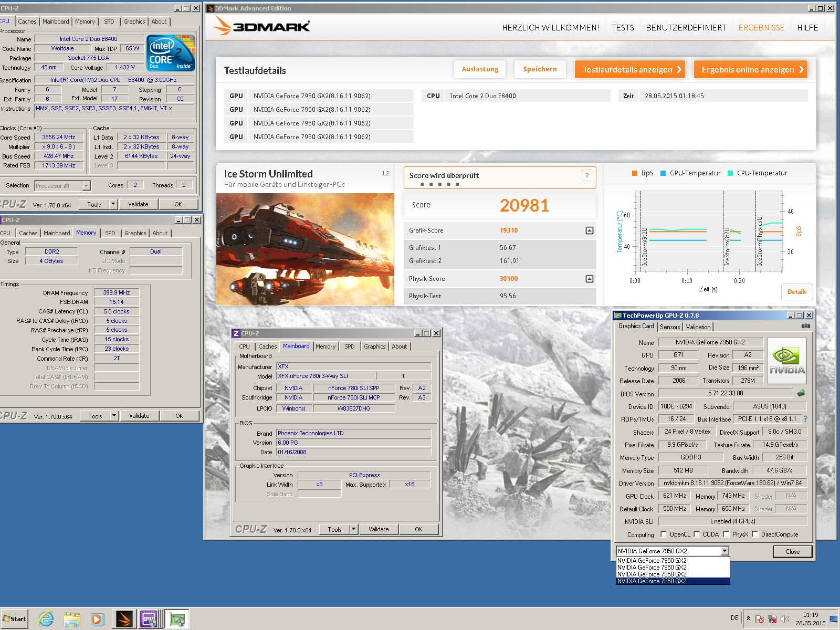This screenshot has width=840, height=630.
Task: Open the Processor #1 selection dropdown
Action: click(86, 186)
